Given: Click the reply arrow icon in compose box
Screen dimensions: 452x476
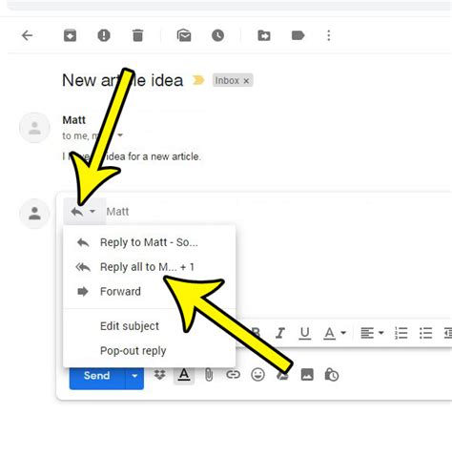Looking at the screenshot, I should click(77, 212).
